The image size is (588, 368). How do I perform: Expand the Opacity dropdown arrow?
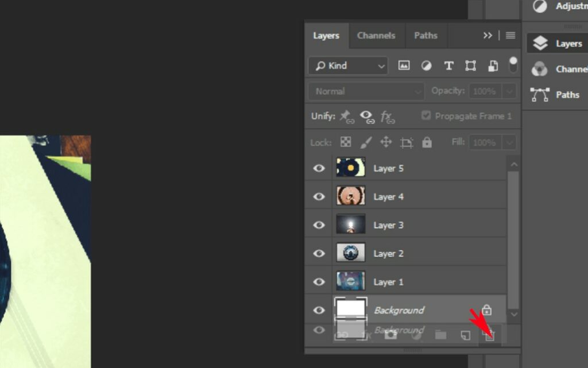coord(509,91)
